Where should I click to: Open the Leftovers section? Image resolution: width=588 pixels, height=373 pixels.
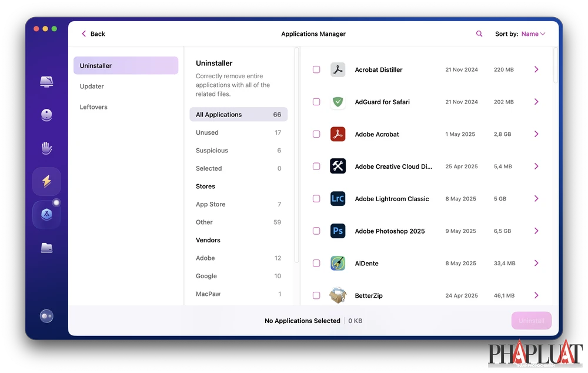(x=93, y=107)
